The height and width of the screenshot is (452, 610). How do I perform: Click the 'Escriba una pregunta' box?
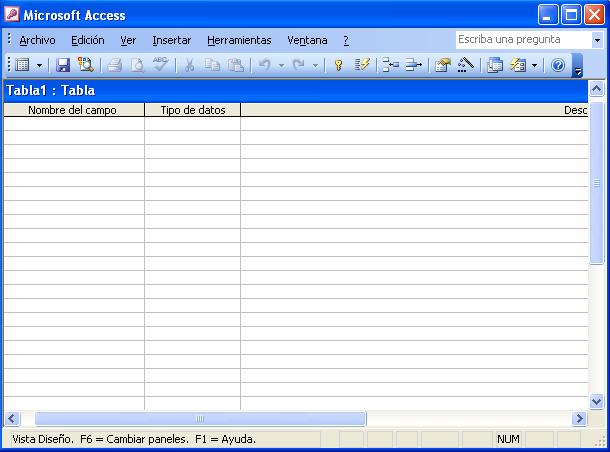click(x=523, y=40)
